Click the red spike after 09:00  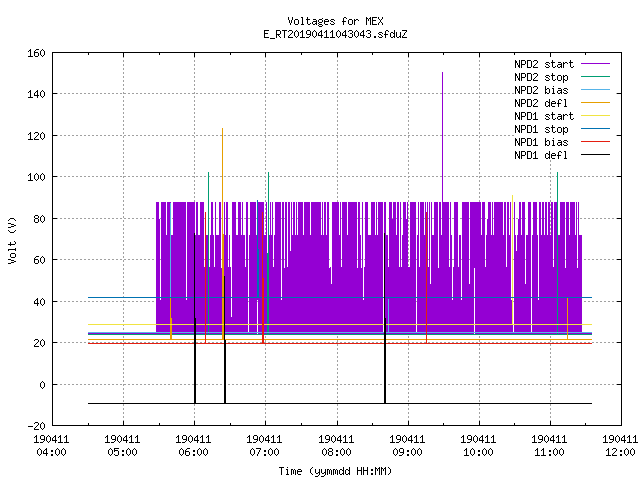point(427,278)
